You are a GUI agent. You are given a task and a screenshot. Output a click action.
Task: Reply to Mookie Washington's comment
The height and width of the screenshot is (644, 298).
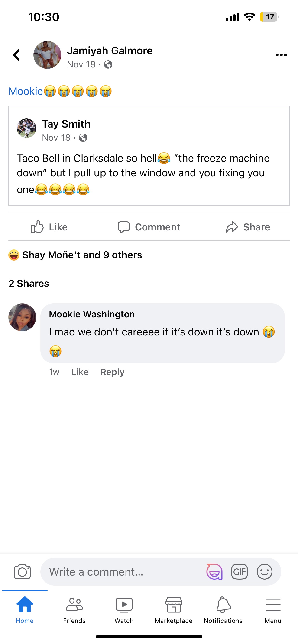pos(112,372)
